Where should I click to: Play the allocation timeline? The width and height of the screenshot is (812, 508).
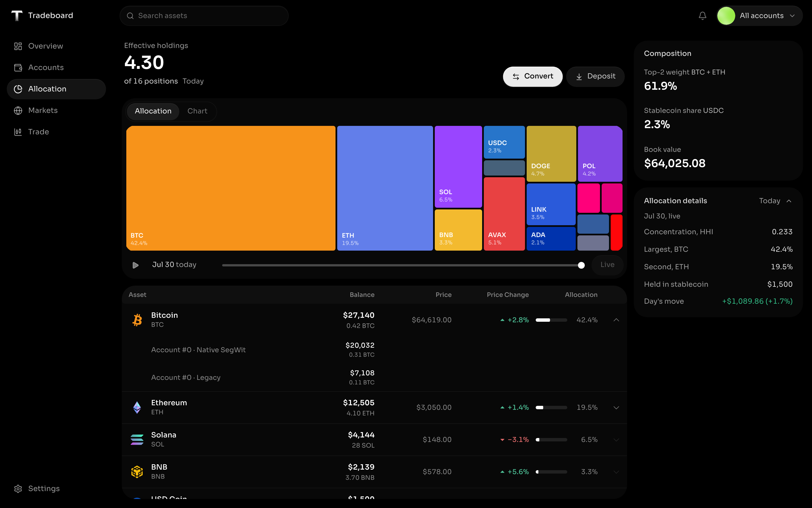click(136, 265)
